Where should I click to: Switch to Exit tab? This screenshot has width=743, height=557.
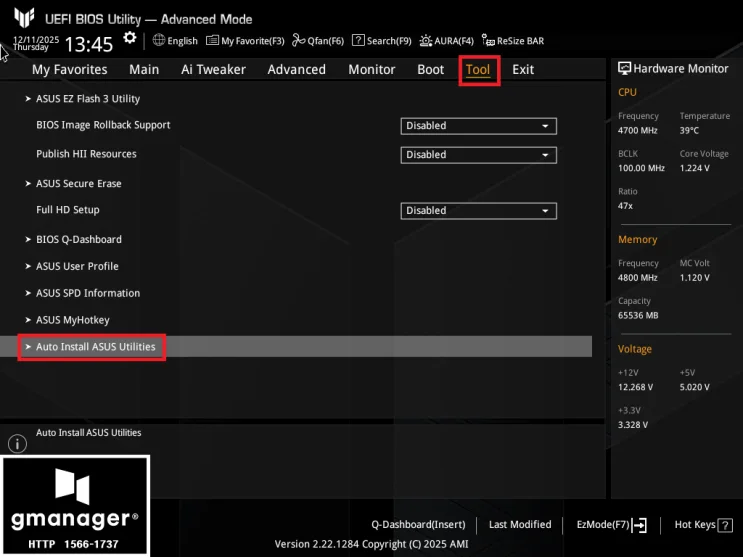click(x=523, y=70)
